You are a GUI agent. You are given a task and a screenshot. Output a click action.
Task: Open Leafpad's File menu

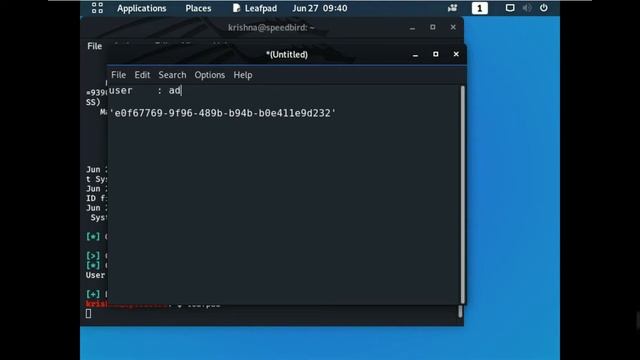click(118, 75)
